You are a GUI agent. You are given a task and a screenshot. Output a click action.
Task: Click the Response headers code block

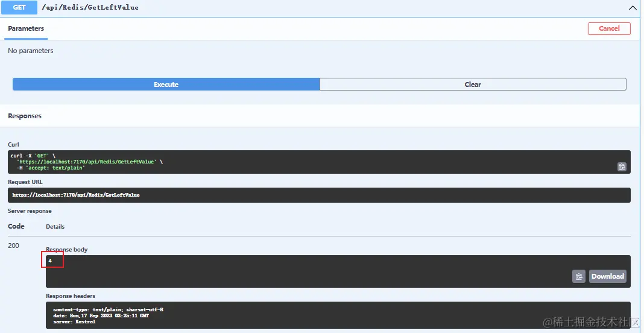coord(338,316)
